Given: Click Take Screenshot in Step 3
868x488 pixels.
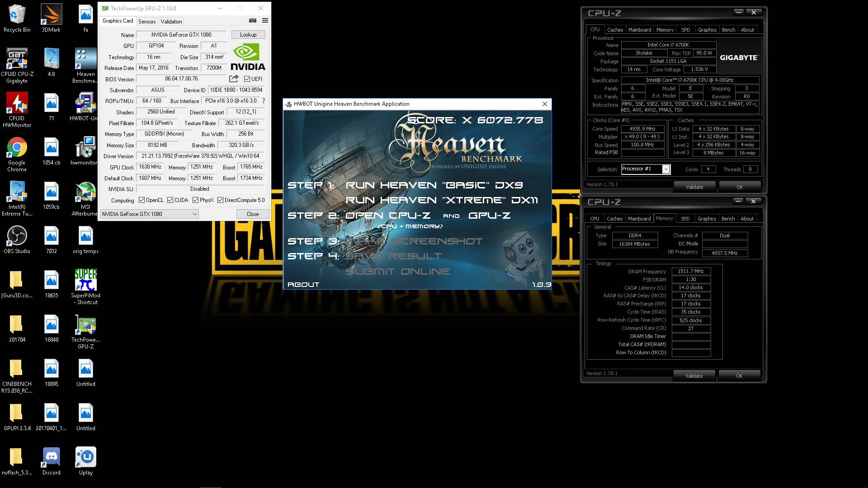Looking at the screenshot, I should click(414, 241).
